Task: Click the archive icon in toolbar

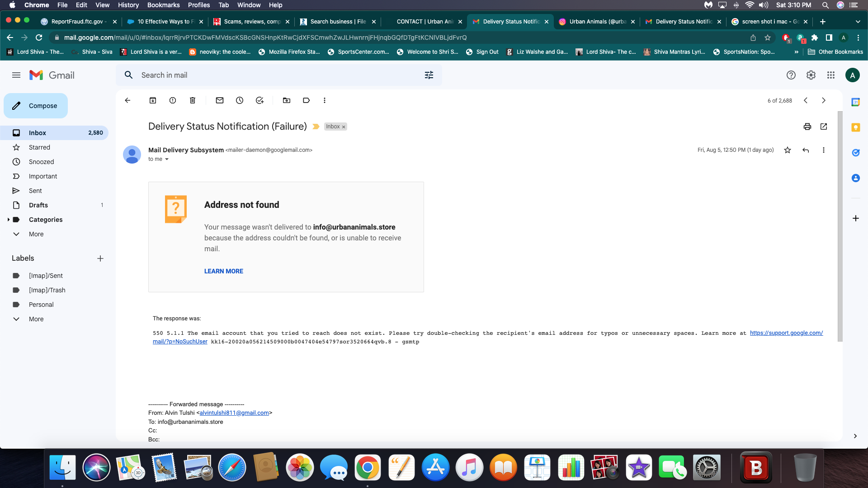Action: point(153,100)
